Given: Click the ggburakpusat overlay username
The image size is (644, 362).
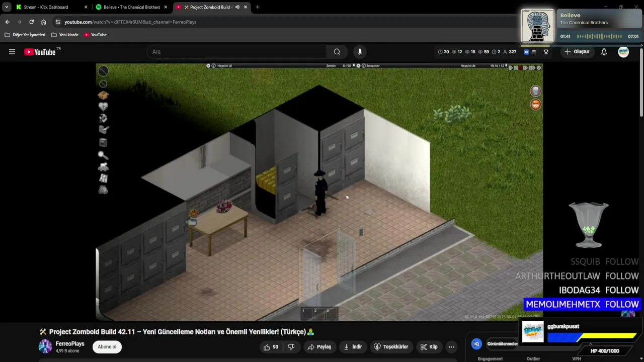Looking at the screenshot, I should point(563,326).
